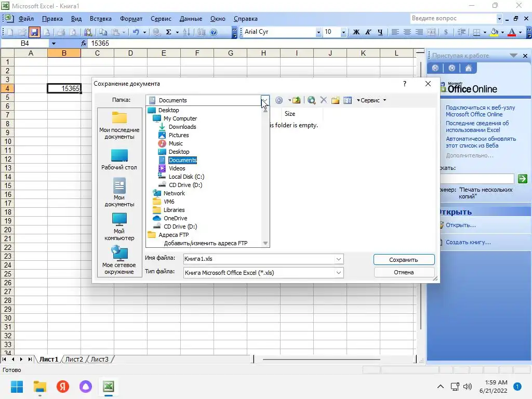Toggle Center alignment formatting
Viewport: 532px width, 399px height.
coord(407,32)
